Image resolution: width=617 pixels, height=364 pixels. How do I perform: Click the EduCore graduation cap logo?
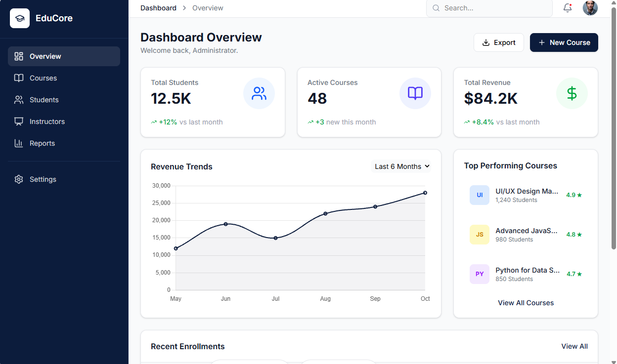(20, 18)
